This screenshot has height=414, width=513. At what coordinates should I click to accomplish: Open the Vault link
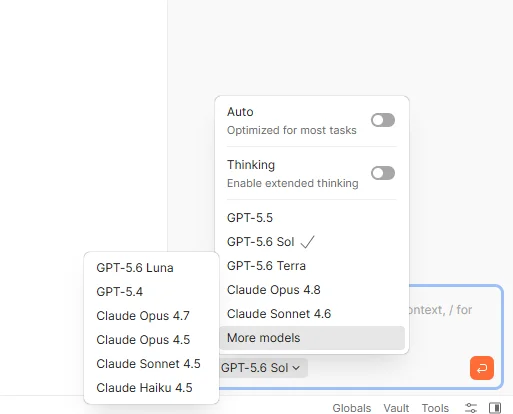point(396,408)
